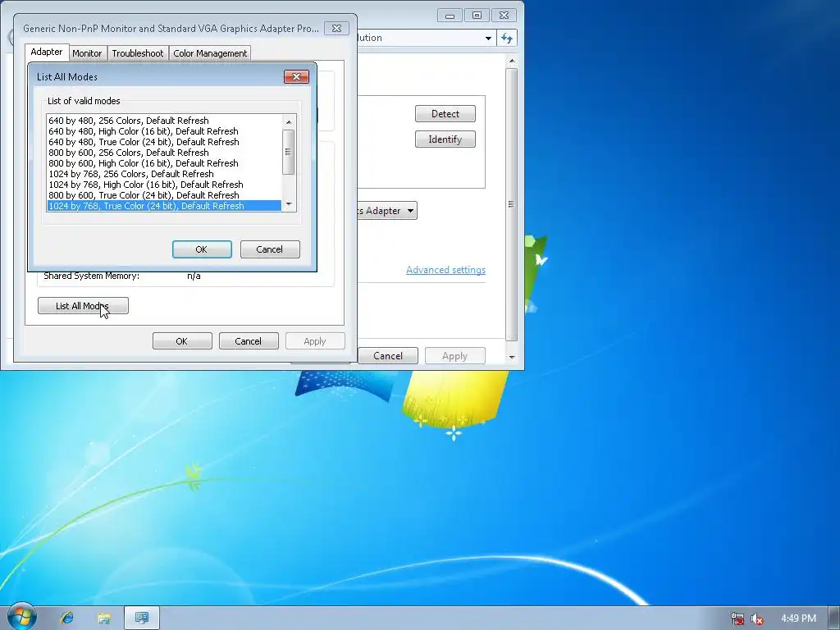Close the adapter properties dialog

coord(336,29)
